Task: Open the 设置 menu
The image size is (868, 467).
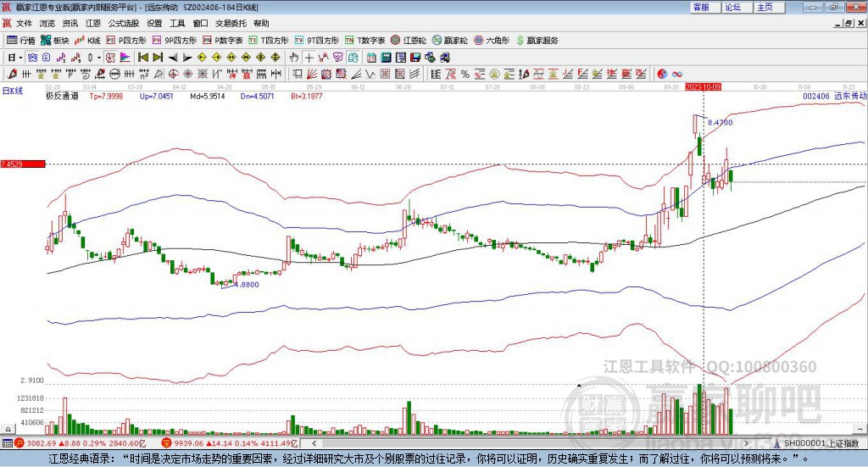Action: point(154,23)
